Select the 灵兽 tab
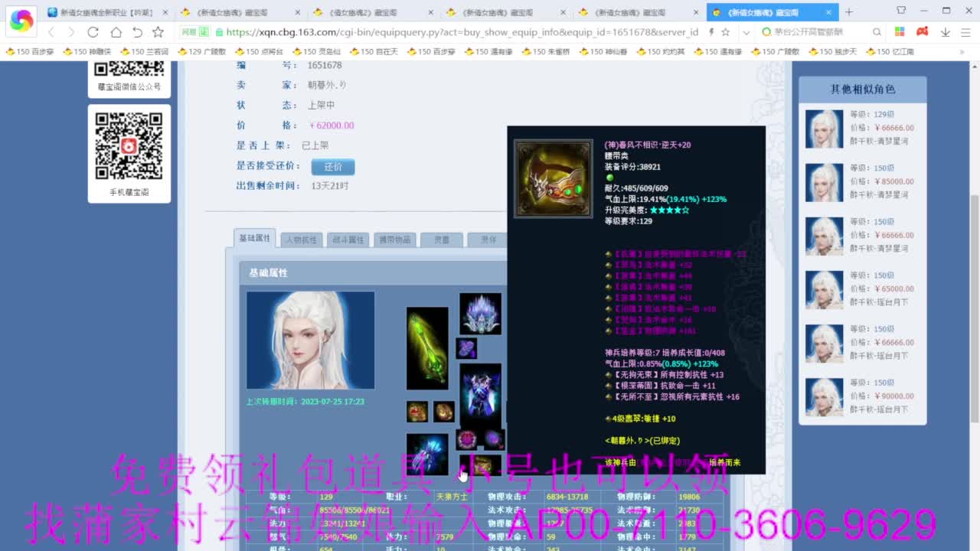 (442, 240)
